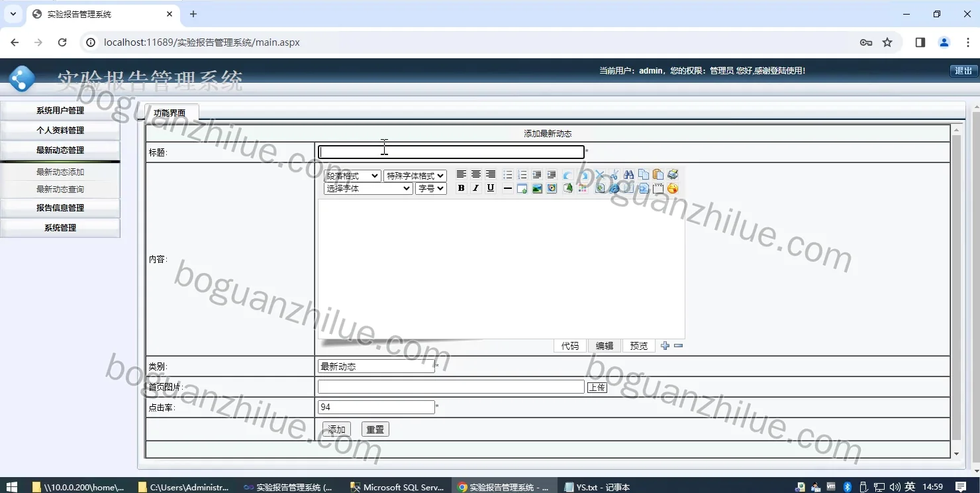This screenshot has width=980, height=493.
Task: Focus the 标题 title input field
Action: point(451,152)
